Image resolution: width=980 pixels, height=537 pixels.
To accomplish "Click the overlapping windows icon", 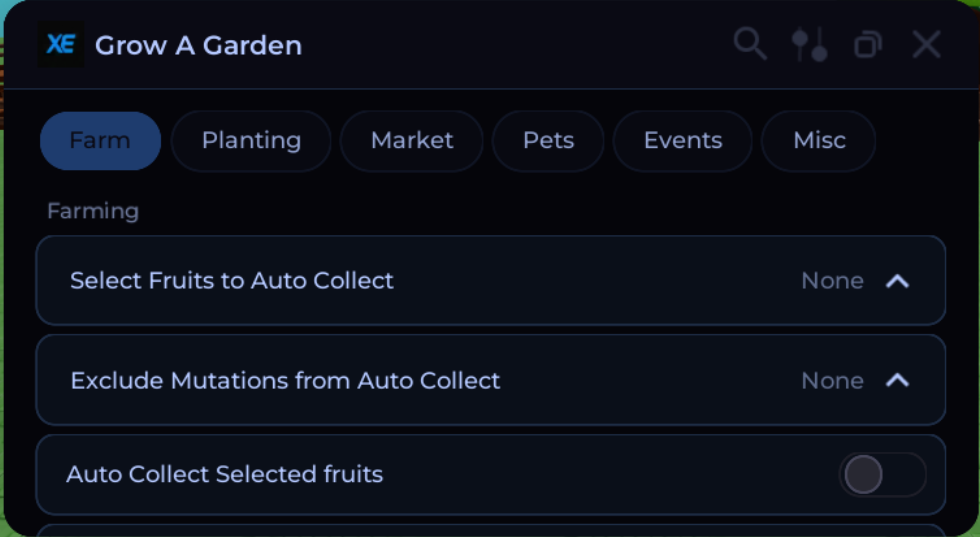I will (868, 44).
